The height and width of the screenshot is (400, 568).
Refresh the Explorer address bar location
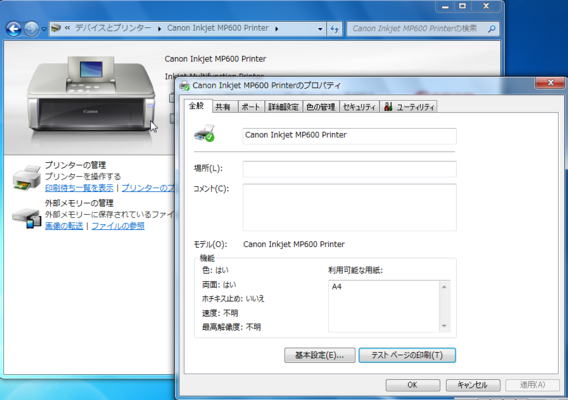tap(334, 29)
